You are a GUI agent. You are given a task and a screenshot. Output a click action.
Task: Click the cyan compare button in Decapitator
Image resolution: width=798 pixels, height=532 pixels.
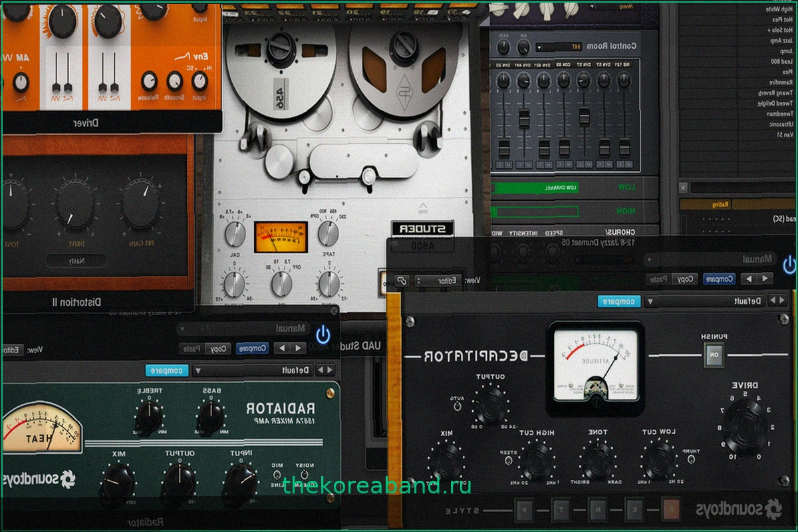[x=619, y=301]
